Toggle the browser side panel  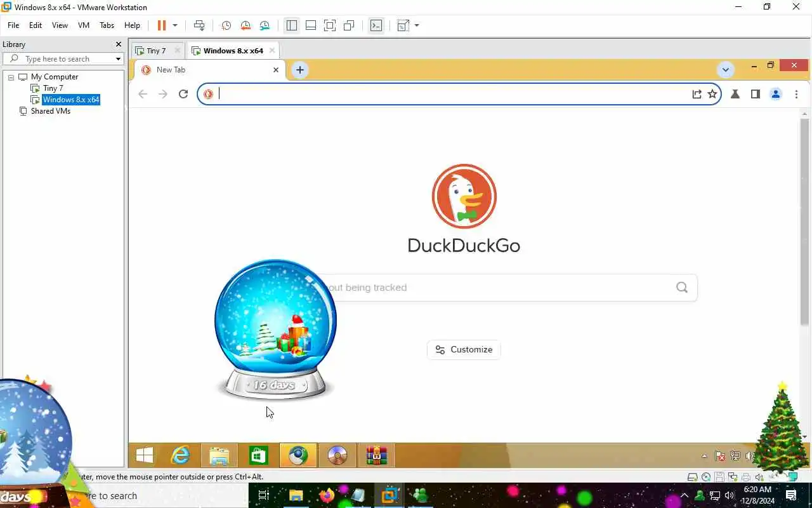pyautogui.click(x=755, y=94)
